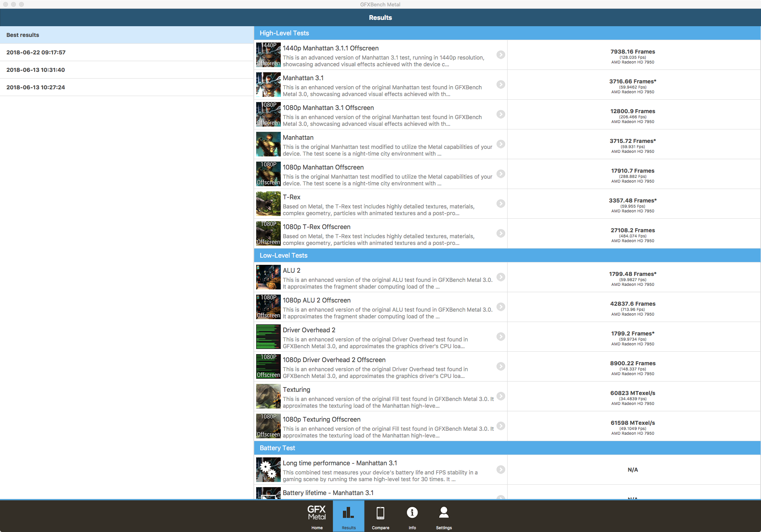Click the 1799.48 Frames* score
The height and width of the screenshot is (532, 761).
[x=633, y=274]
